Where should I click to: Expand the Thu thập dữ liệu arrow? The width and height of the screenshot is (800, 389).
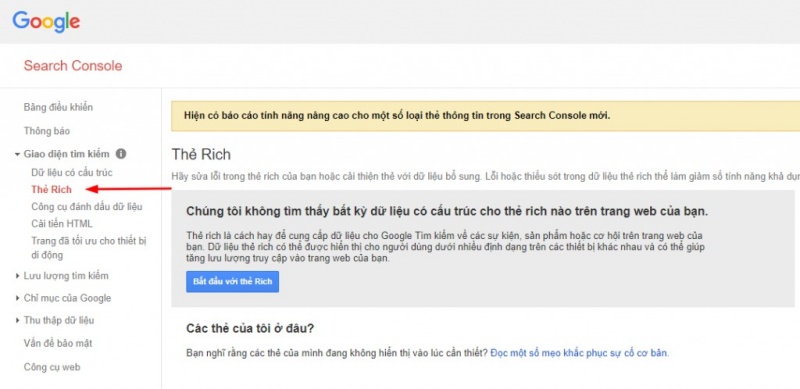coord(17,321)
